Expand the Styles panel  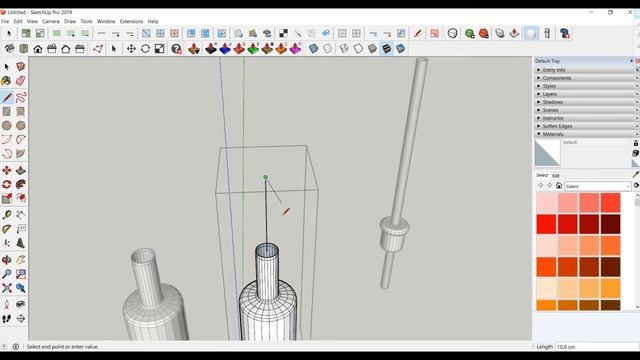587,86
